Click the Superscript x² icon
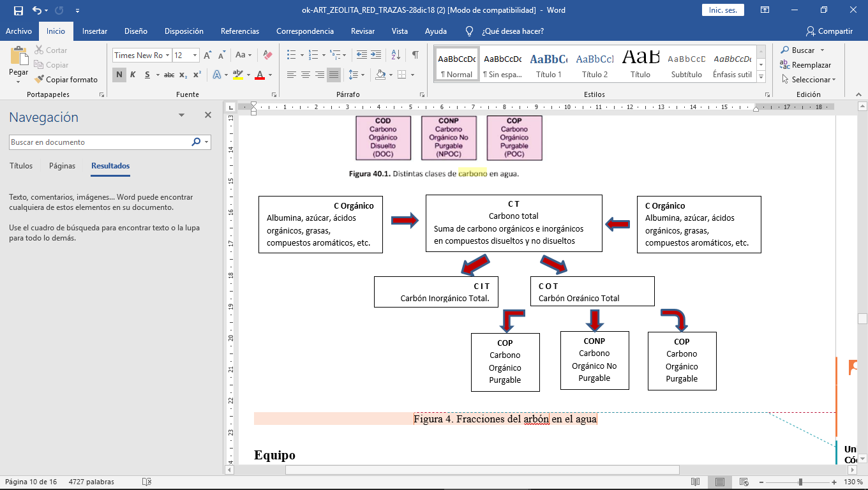 (x=197, y=75)
